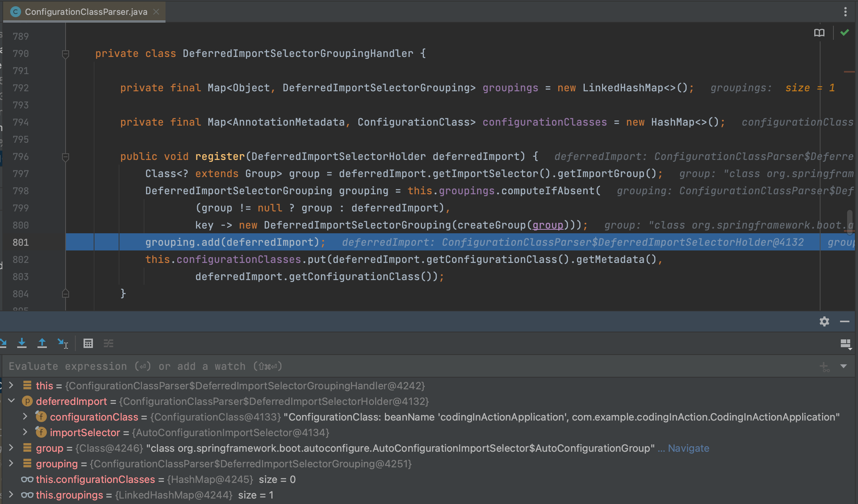The height and width of the screenshot is (504, 858).
Task: Click the Navigate link beside the group variable
Action: pos(688,448)
